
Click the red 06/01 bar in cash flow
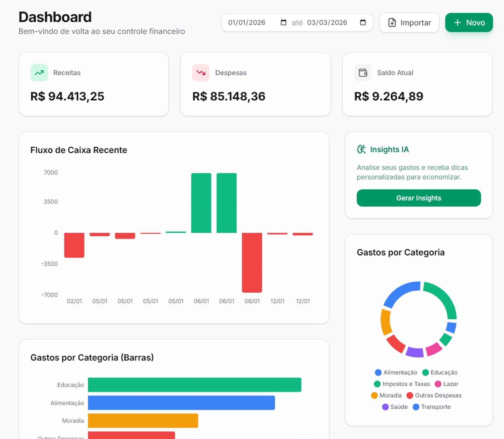click(252, 263)
